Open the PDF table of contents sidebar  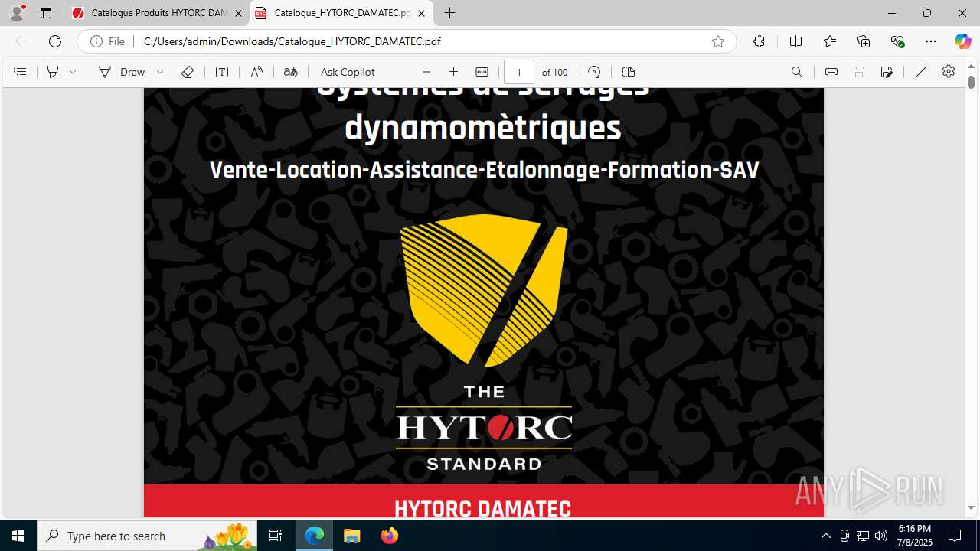tap(20, 72)
